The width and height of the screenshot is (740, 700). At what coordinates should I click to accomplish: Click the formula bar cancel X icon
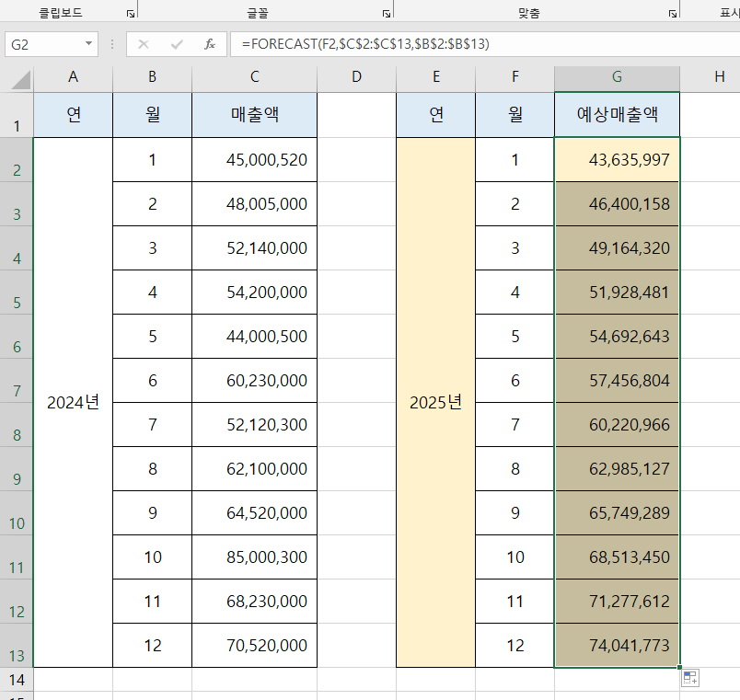(144, 44)
